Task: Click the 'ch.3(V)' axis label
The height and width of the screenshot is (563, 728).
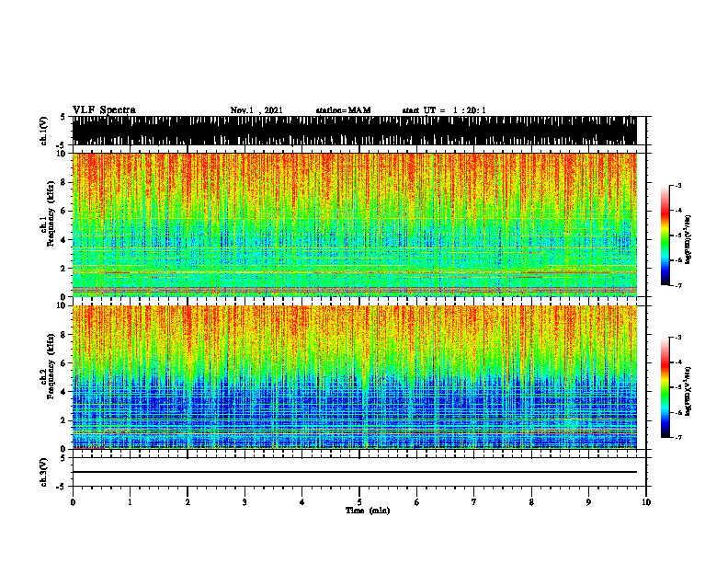Action: coord(44,473)
